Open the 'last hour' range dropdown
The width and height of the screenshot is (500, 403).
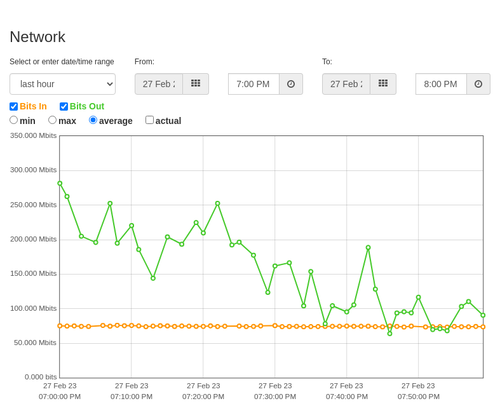tap(63, 84)
